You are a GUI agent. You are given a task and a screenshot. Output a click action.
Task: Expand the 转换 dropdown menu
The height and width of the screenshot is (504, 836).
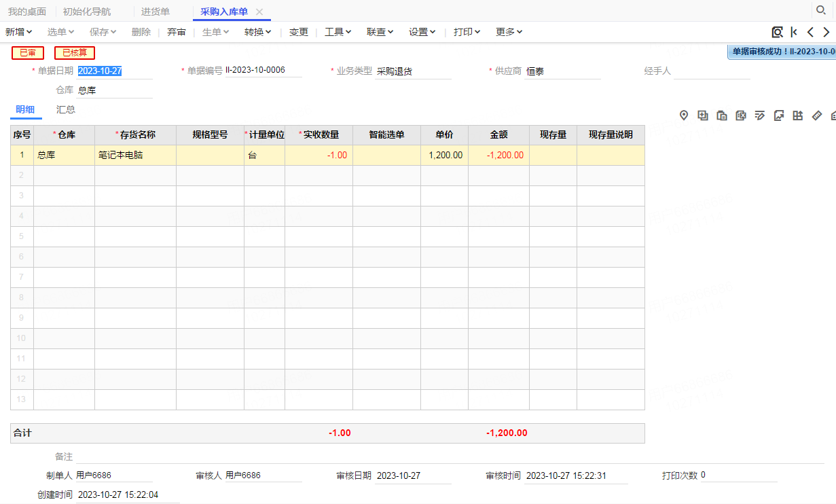click(258, 32)
